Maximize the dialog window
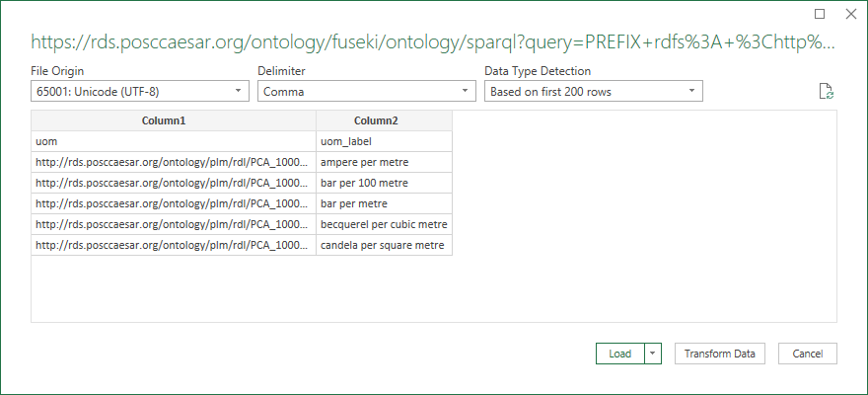The height and width of the screenshot is (395, 868). pyautogui.click(x=820, y=15)
